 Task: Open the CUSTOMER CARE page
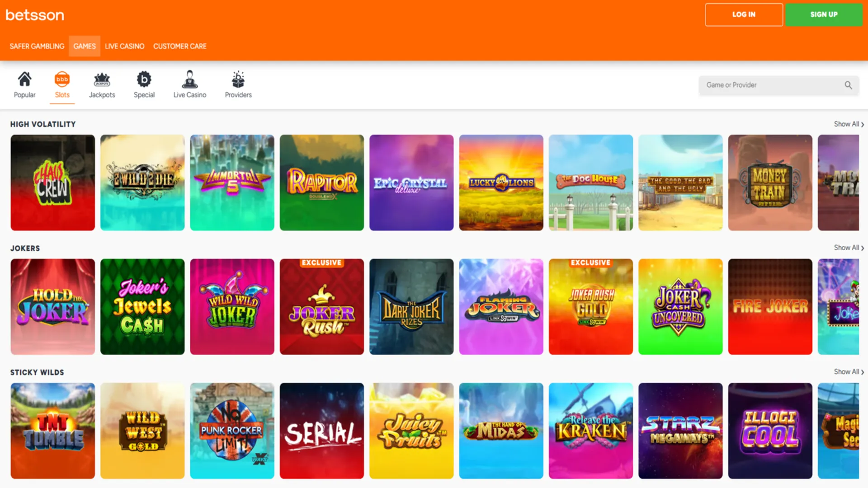click(x=179, y=46)
